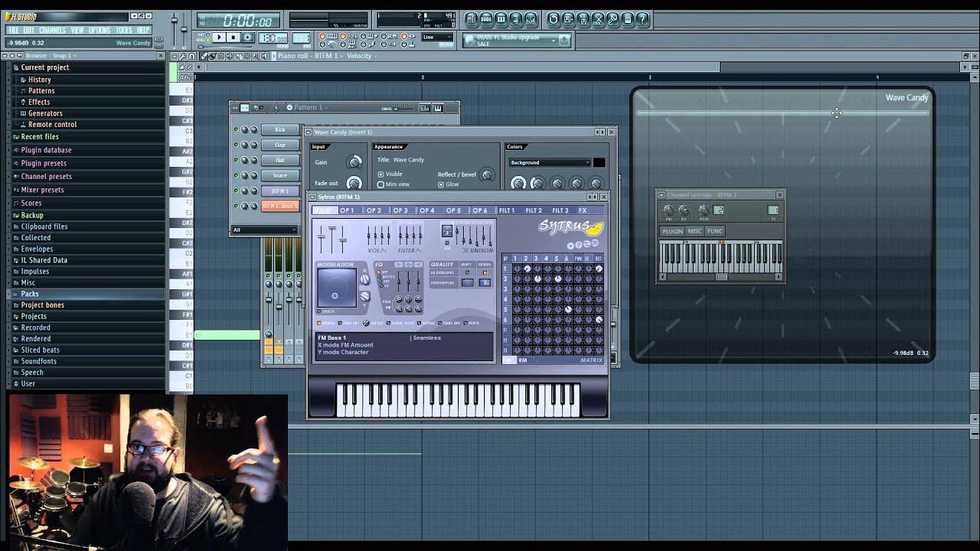This screenshot has width=980, height=551.
Task: Open the All channel filter dropdown
Action: tap(265, 230)
